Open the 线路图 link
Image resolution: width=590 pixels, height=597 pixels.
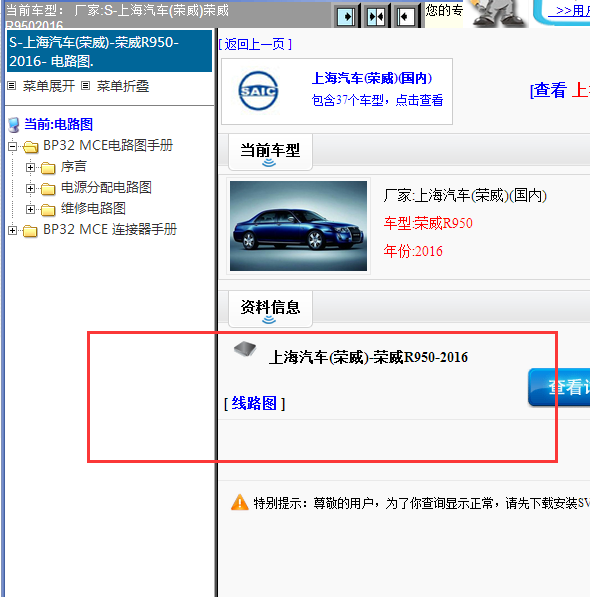(254, 403)
